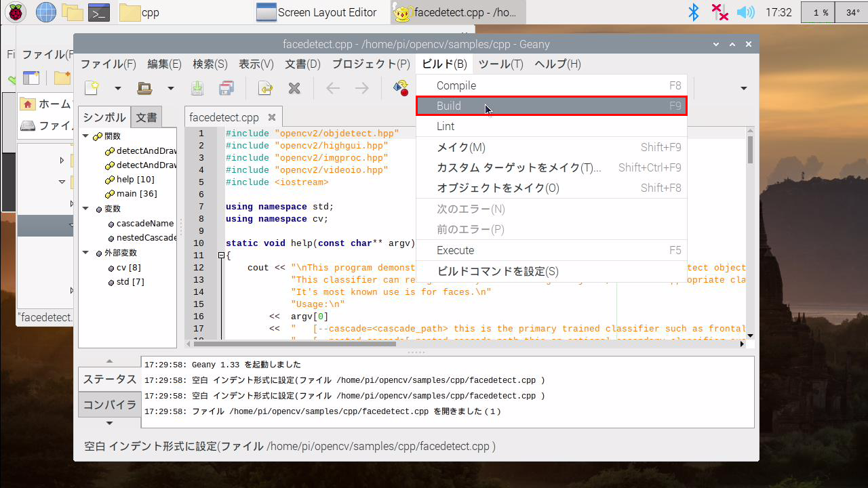Click the volume speaker tray icon

[745, 12]
